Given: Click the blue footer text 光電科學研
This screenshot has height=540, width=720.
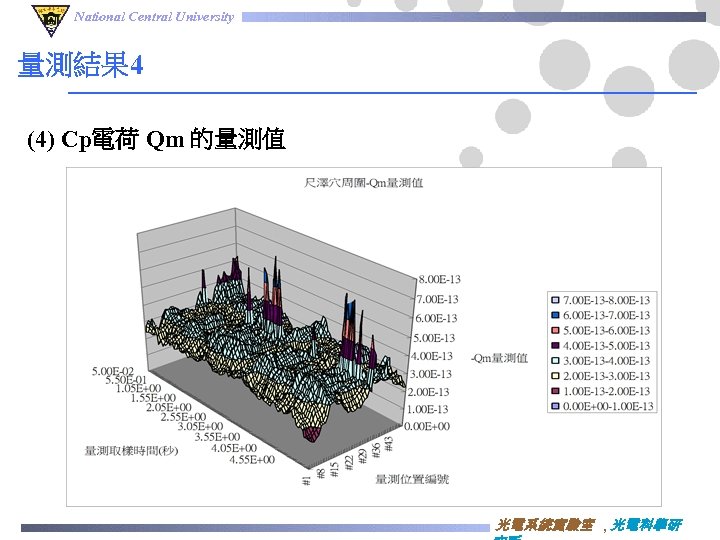Looking at the screenshot, I should click(x=647, y=524).
